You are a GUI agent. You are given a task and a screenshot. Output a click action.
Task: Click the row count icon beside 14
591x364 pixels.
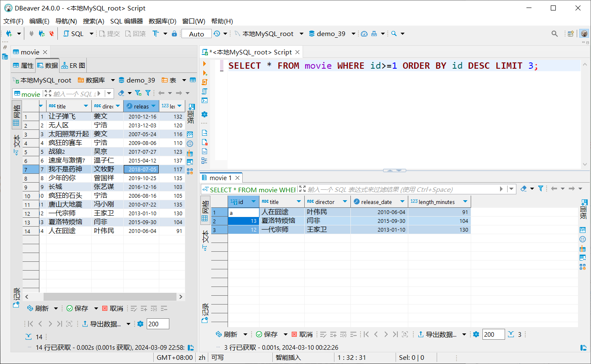(29, 336)
